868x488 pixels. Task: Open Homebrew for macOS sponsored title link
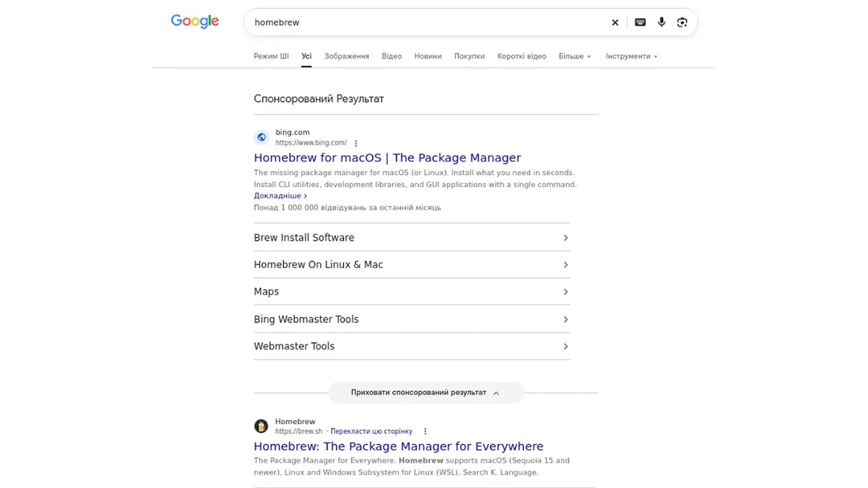(x=387, y=157)
